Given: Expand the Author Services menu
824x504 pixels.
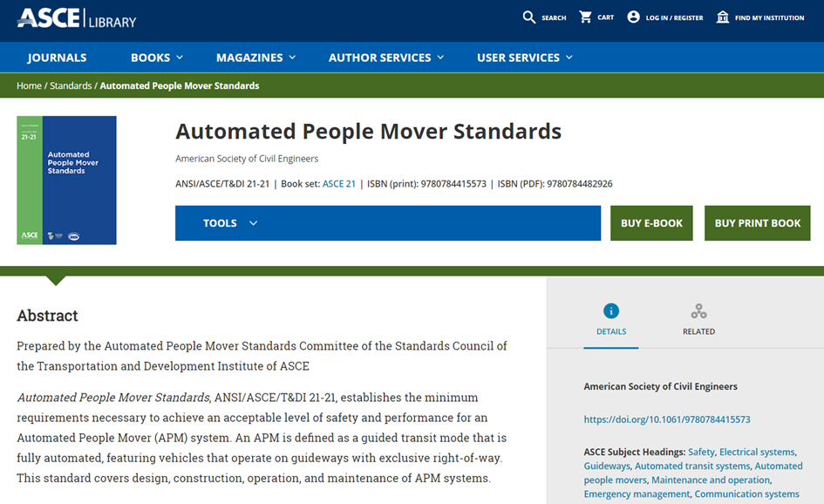Looking at the screenshot, I should click(x=386, y=58).
